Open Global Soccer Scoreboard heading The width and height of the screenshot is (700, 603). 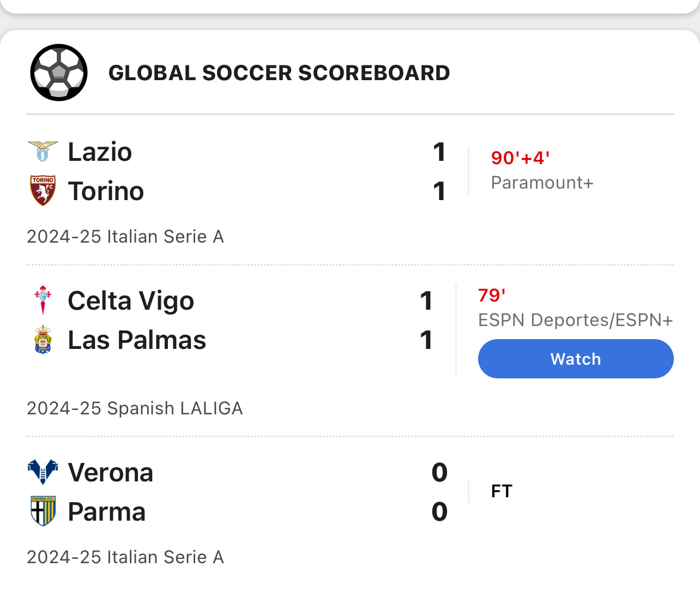click(279, 73)
